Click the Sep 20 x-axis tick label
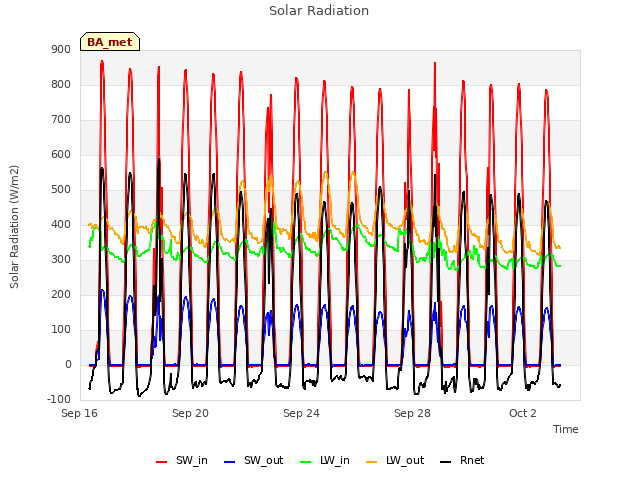Viewport: 640px width, 480px height. tap(190, 413)
